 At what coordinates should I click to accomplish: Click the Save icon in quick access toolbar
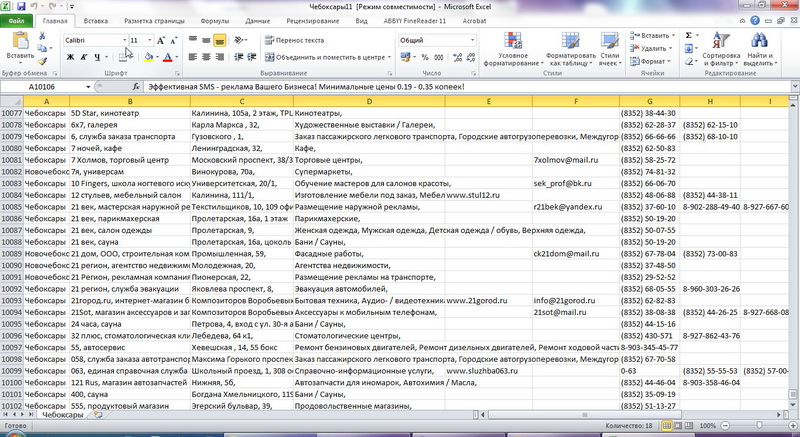[21, 7]
